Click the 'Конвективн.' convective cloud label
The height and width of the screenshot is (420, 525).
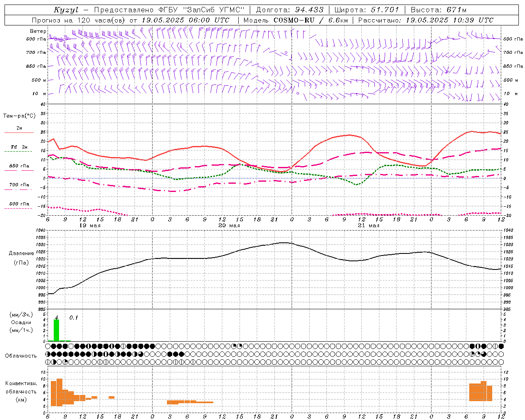pos(21,383)
